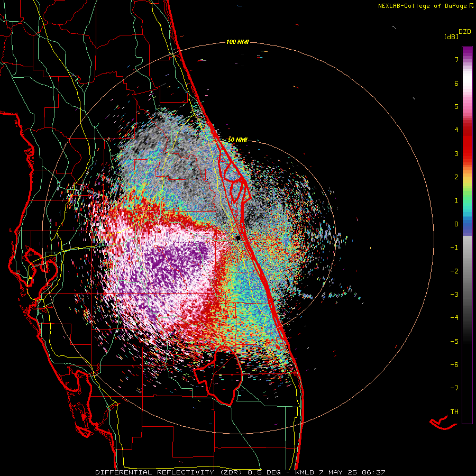The height and width of the screenshot is (476, 476).
Task: Pick the 4 value on the color scale
Action: click(x=456, y=130)
